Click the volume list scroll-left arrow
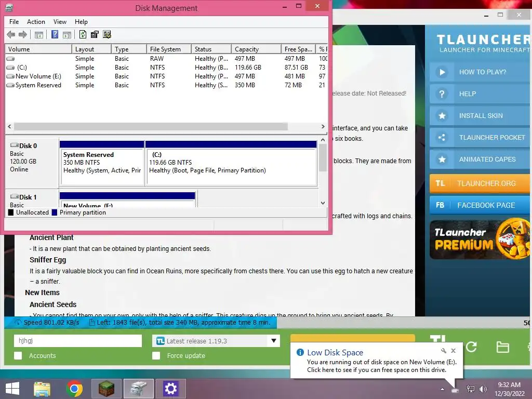Image resolution: width=532 pixels, height=399 pixels. pos(9,127)
